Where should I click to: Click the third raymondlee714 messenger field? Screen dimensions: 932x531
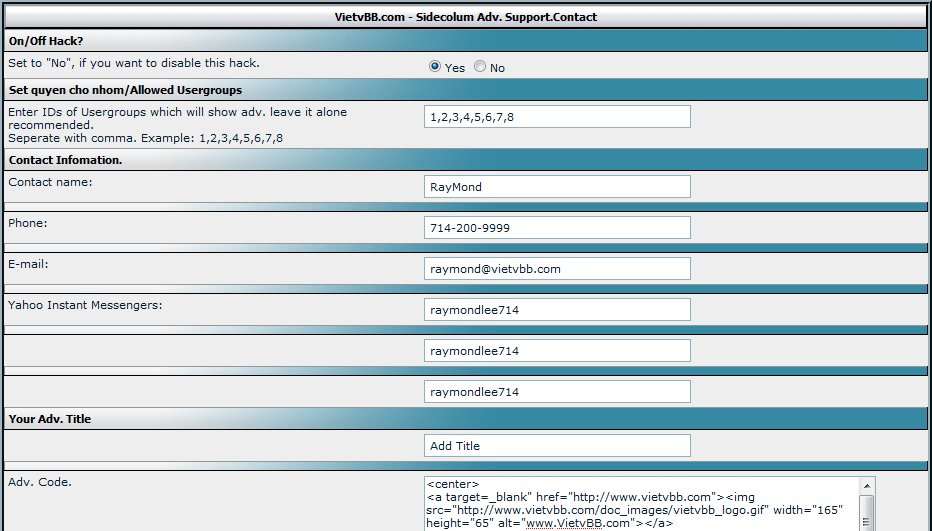[557, 392]
